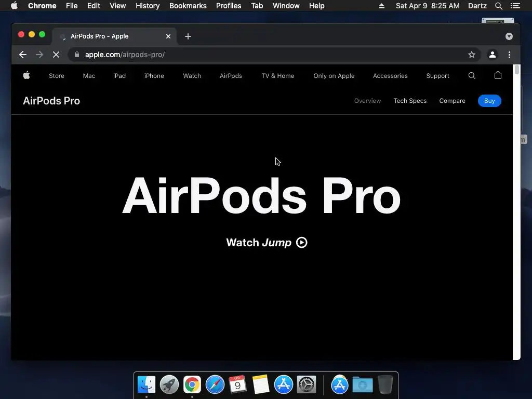Viewport: 532px width, 399px height.
Task: Open the Accessories section
Action: (x=390, y=76)
